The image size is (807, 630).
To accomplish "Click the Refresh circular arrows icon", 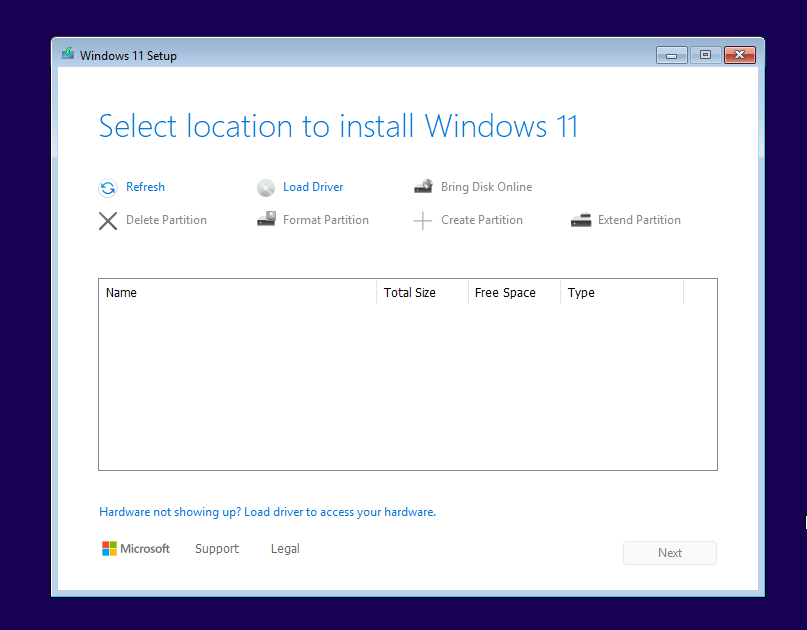I will [108, 188].
